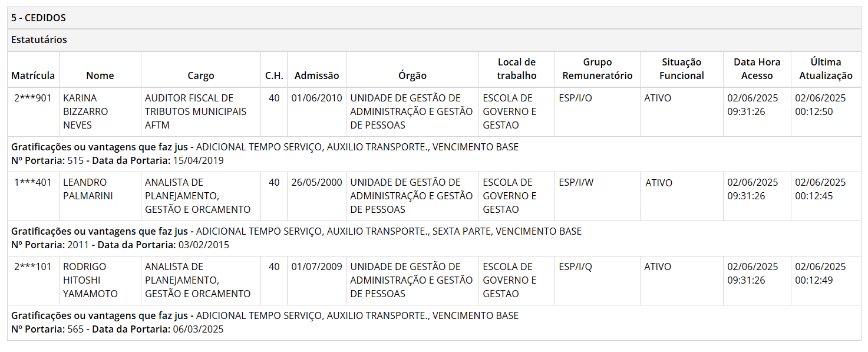This screenshot has height=352, width=868.
Task: Click the Local de trabalho header
Action: click(x=517, y=69)
